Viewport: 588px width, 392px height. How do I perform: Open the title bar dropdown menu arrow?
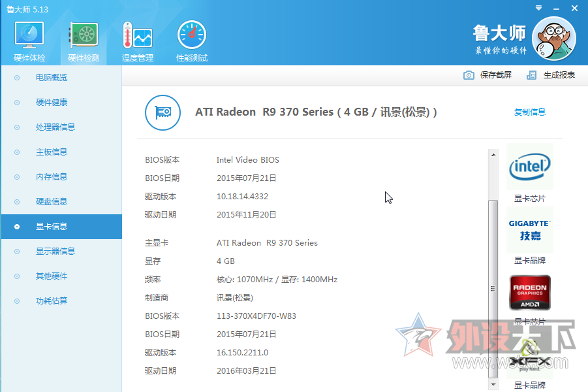538,8
